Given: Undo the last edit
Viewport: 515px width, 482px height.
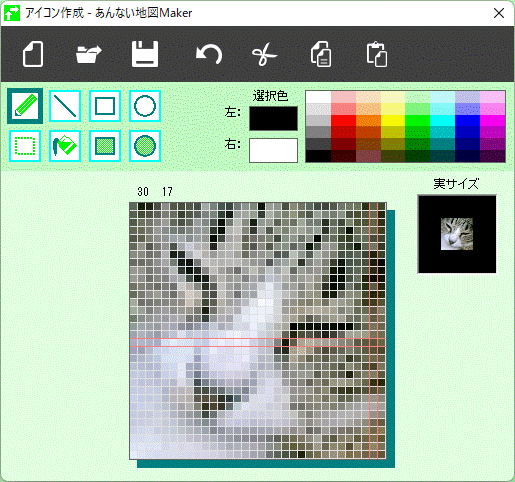Looking at the screenshot, I should coord(209,55).
